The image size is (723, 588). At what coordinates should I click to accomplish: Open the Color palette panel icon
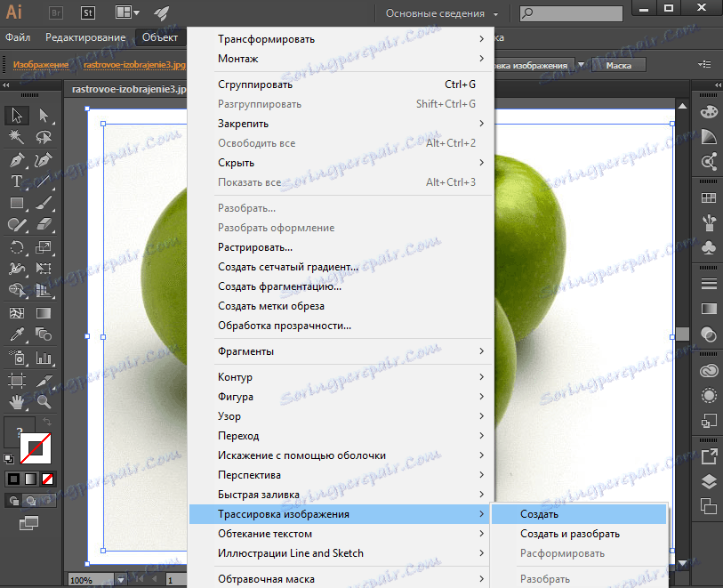[709, 111]
